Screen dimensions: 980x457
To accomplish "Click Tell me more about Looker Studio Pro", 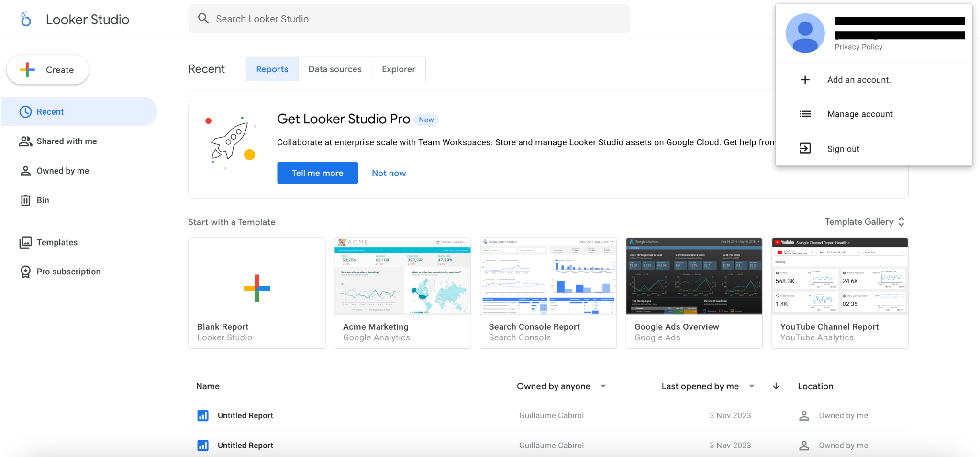I will pyautogui.click(x=317, y=173).
